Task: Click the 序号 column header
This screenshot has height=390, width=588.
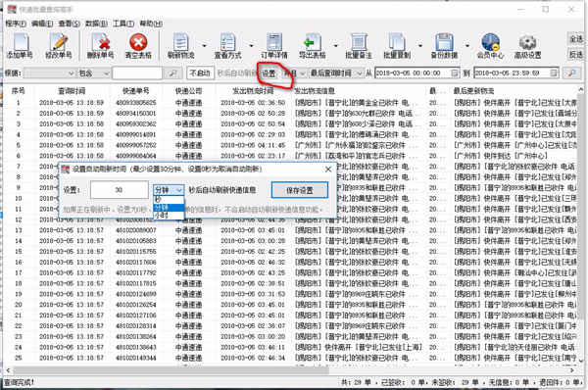Action: coord(18,91)
